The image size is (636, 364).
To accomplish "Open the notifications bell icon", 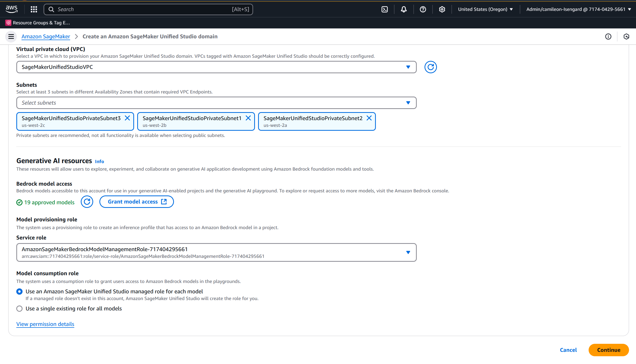I will [x=404, y=9].
